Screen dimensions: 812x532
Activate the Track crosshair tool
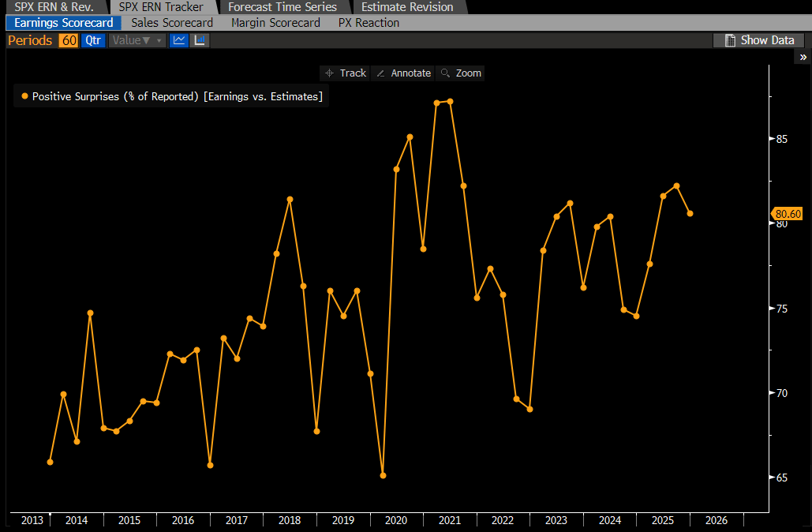coord(345,73)
